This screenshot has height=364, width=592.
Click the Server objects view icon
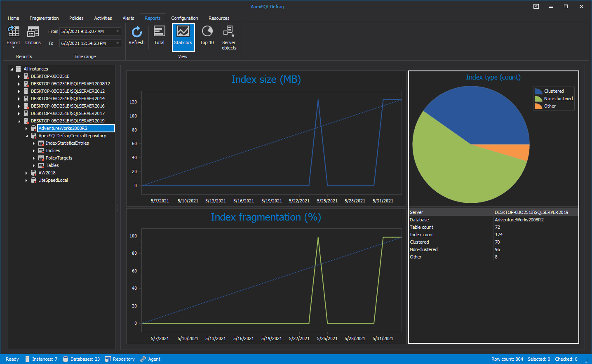coord(229,36)
